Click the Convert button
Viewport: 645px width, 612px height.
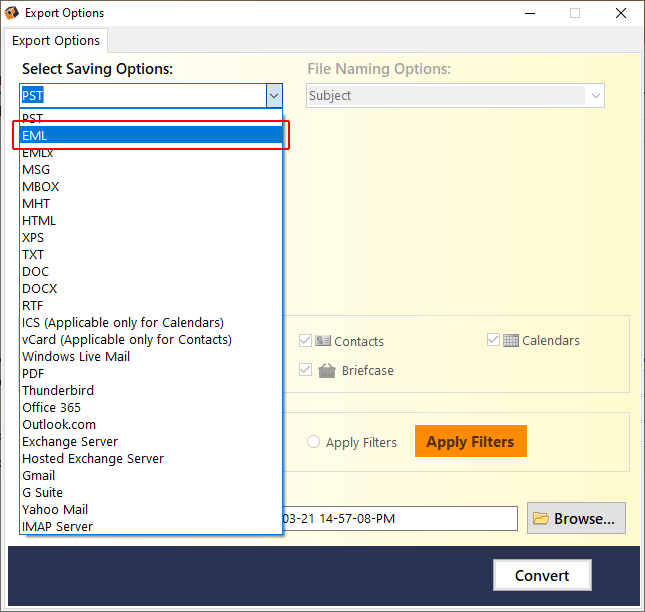pos(542,575)
